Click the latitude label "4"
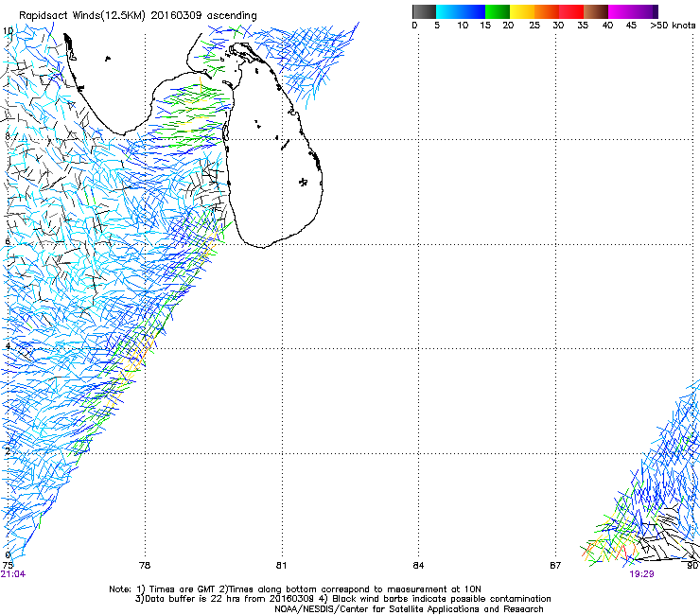Screen dimensions: 700x615 8,346
